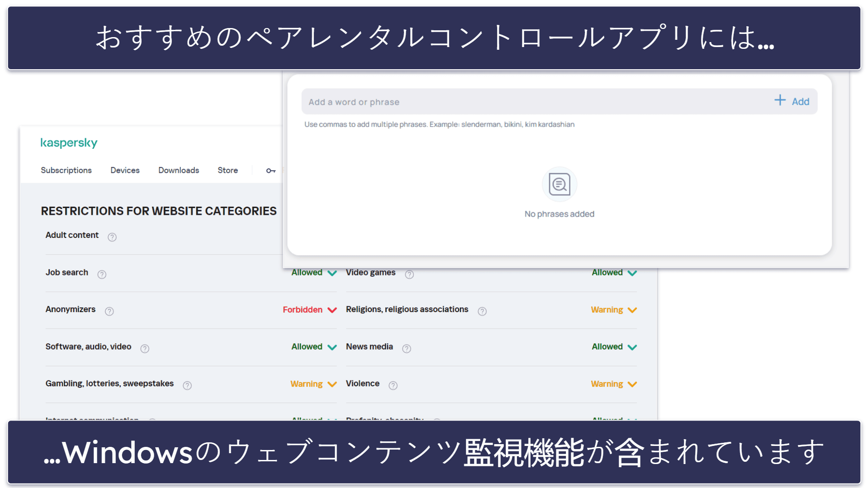Screen dimensions: 868x488
Task: Open the Subscriptions tab
Action: tap(66, 171)
